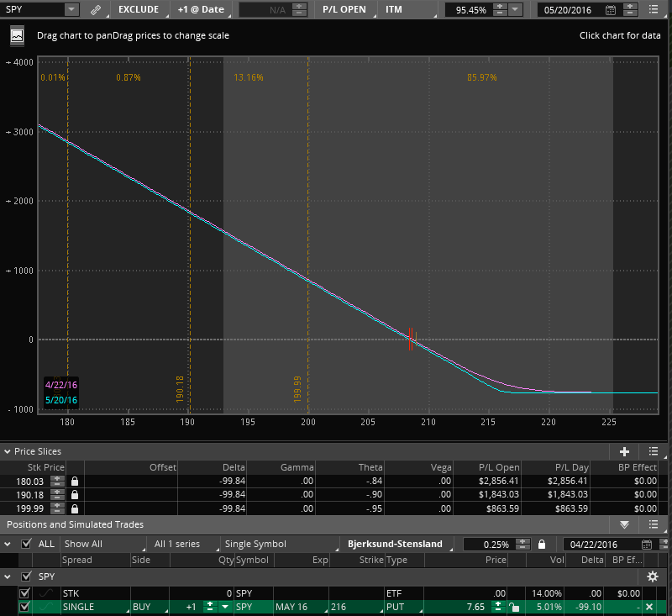The height and width of the screenshot is (616, 672).
Task: Open the SPY group settings gear
Action: [x=652, y=577]
